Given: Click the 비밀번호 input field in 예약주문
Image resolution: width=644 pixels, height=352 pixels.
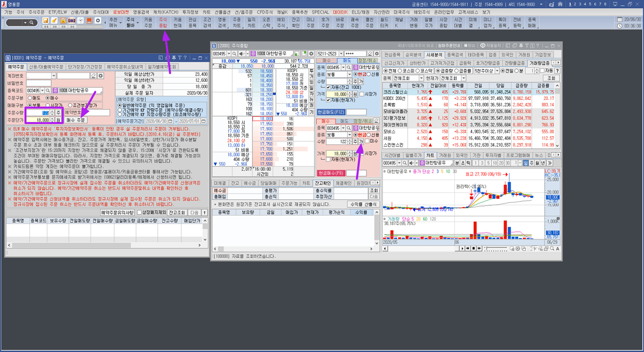Looking at the screenshot, I should pos(39,83).
